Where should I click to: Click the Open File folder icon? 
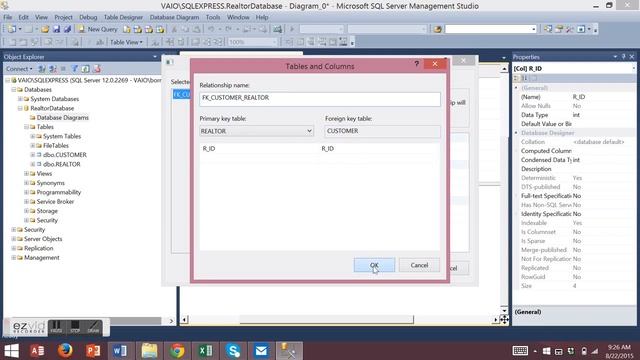[x=45, y=29]
